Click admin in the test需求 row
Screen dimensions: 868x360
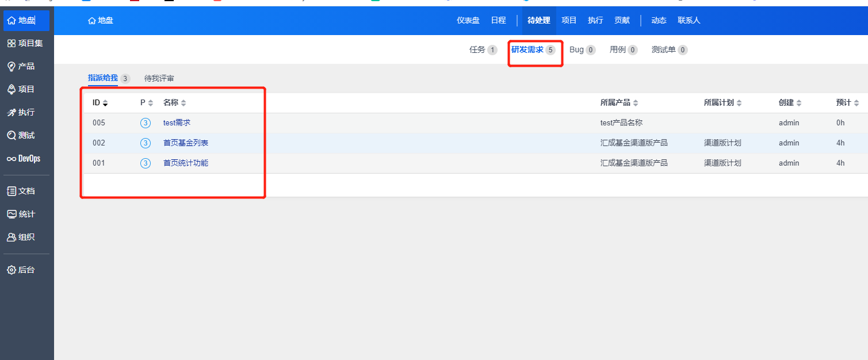click(789, 123)
